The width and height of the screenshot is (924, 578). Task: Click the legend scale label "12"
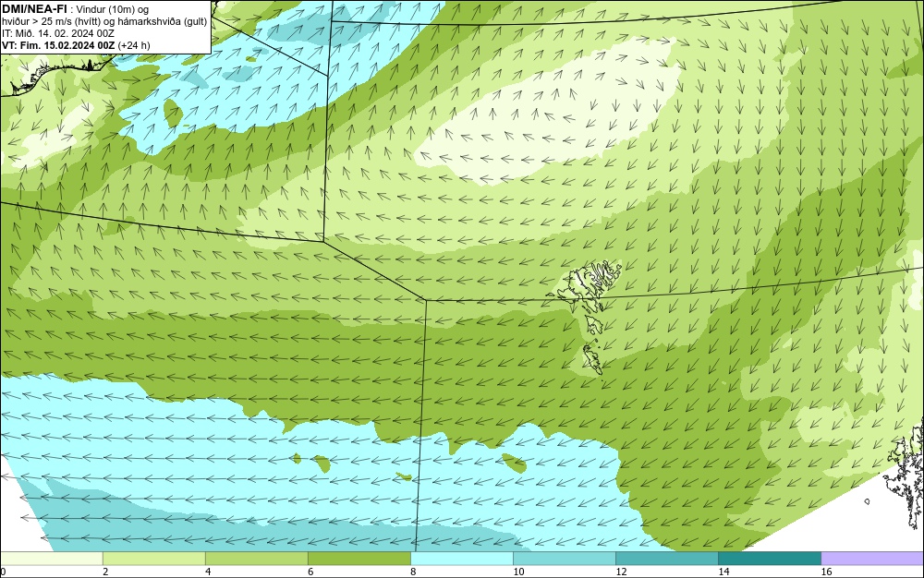point(621,572)
